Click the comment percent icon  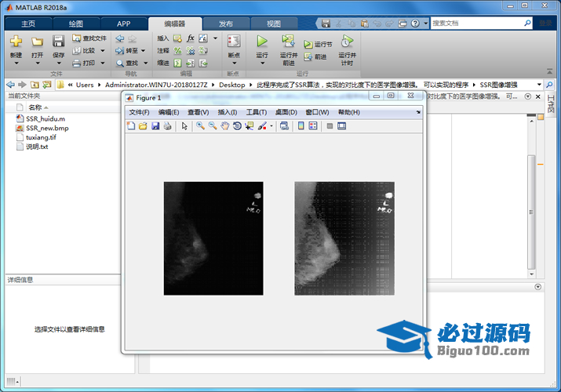[x=177, y=51]
